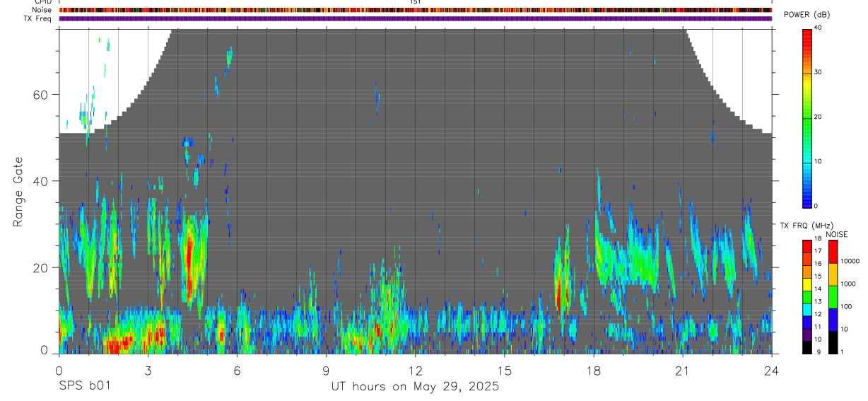Screen dimensions: 868x401
Task: Click the Range Gate axis title
Action: pyautogui.click(x=19, y=192)
